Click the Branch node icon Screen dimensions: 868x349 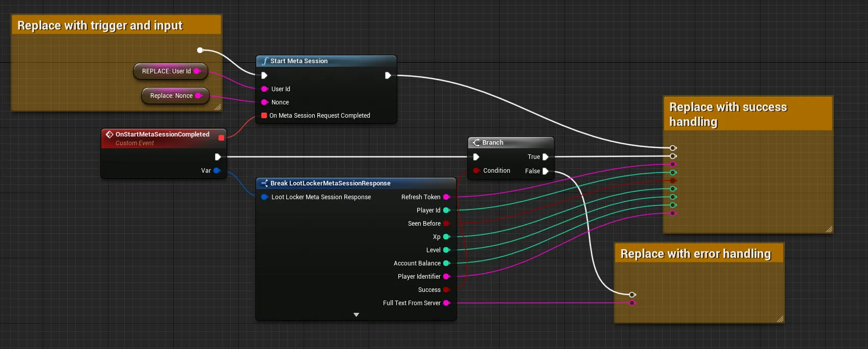pos(476,143)
